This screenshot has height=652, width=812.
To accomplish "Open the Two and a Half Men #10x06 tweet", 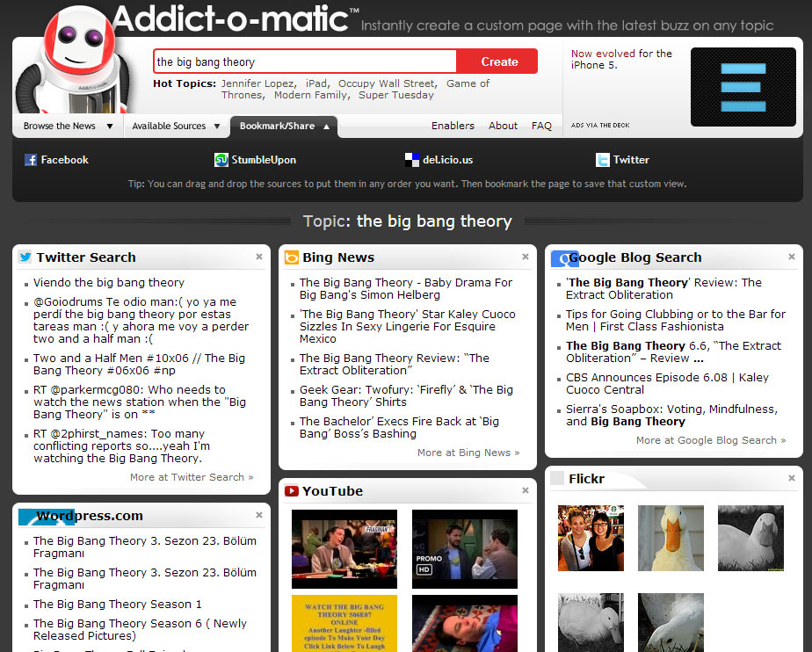I will (x=139, y=364).
